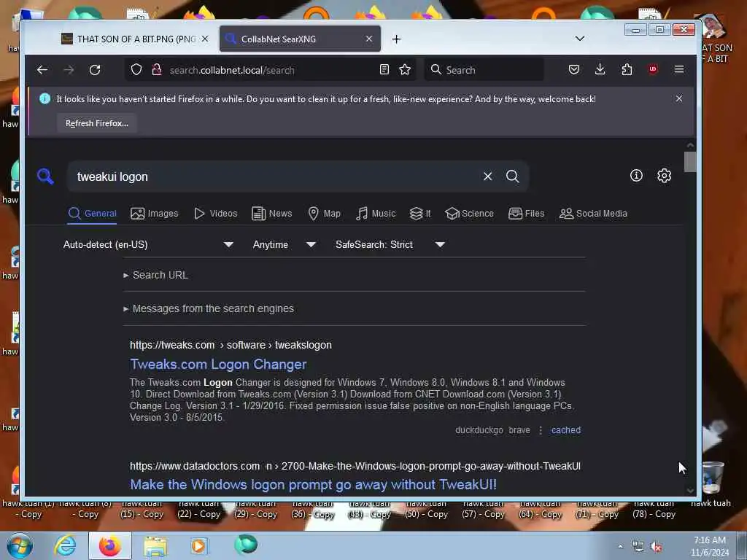The height and width of the screenshot is (560, 747).
Task: Click the browser address bar URL
Action: click(232, 70)
